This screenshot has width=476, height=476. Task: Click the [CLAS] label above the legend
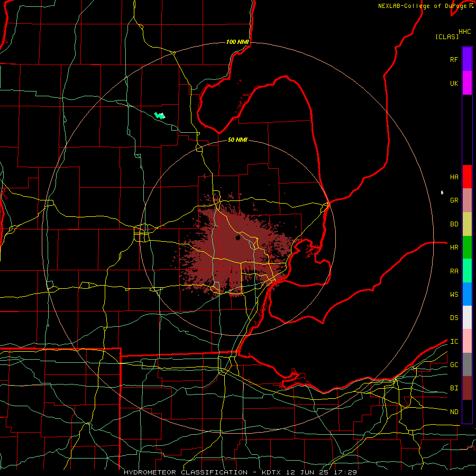pos(447,36)
